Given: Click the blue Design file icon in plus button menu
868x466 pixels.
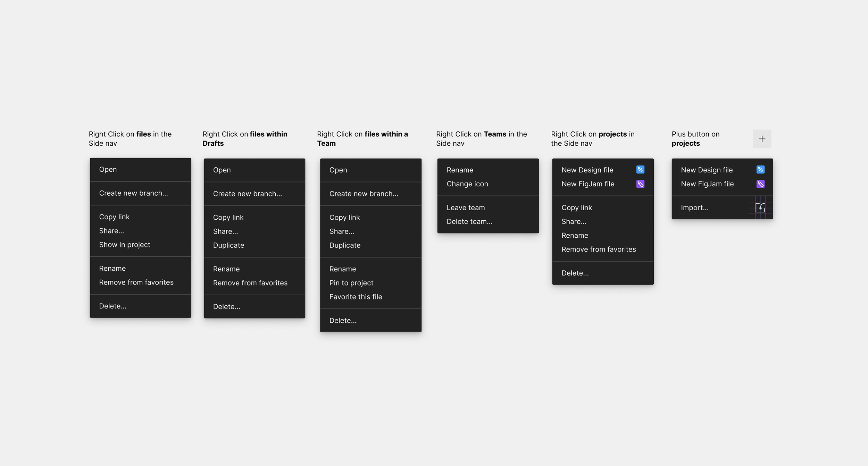Looking at the screenshot, I should click(760, 170).
